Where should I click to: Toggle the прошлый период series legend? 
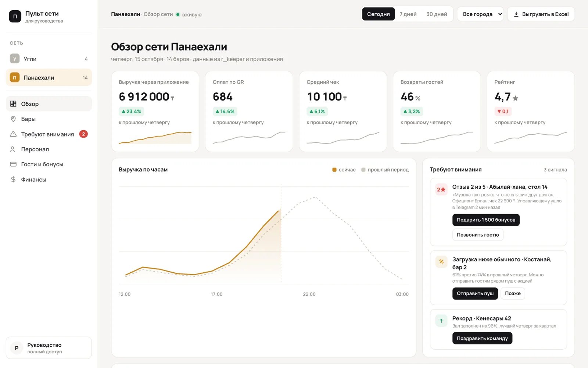[385, 170]
